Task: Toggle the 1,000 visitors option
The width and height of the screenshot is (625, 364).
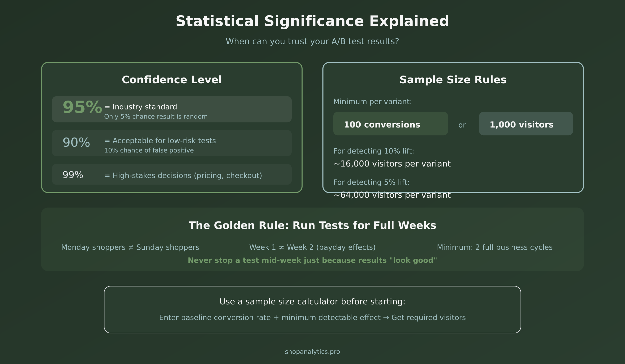Action: point(525,124)
